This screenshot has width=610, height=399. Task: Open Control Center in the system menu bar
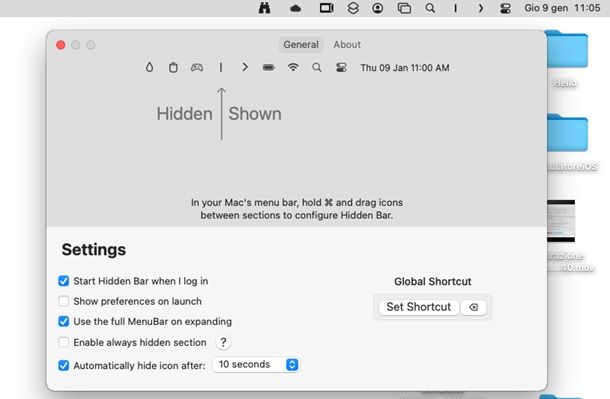click(x=505, y=8)
